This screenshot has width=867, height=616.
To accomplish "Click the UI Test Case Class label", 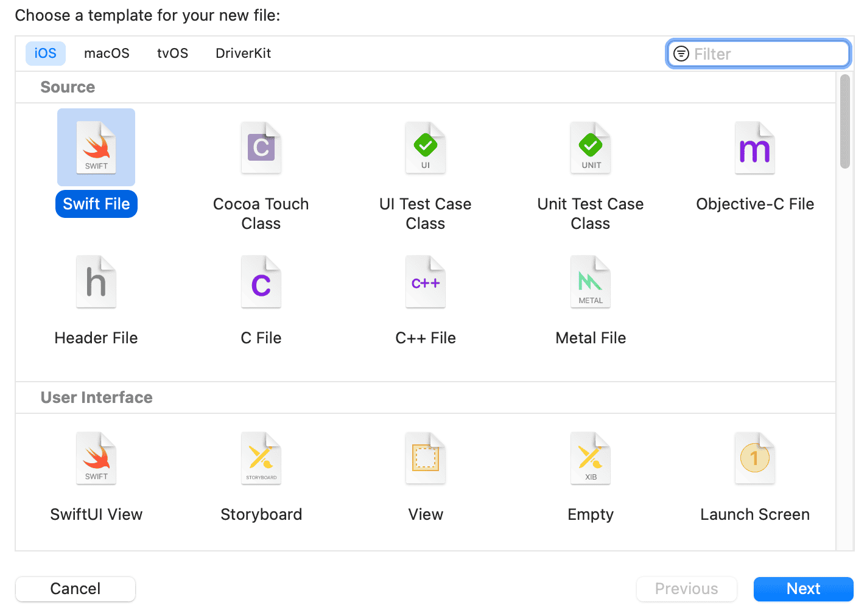I will tap(426, 214).
